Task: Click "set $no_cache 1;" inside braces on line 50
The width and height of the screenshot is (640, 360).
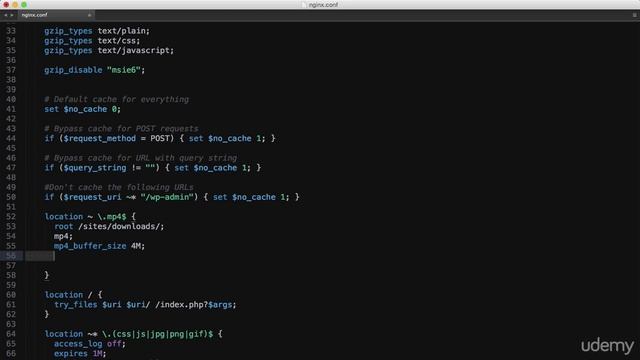Action: click(251, 198)
